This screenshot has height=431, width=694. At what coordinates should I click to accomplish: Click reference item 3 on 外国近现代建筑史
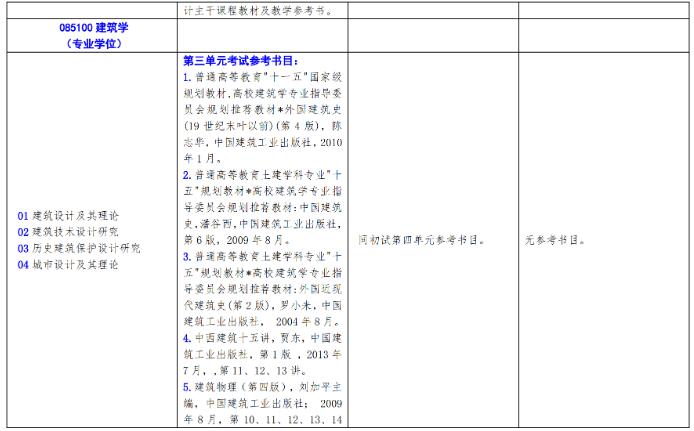[x=262, y=289]
